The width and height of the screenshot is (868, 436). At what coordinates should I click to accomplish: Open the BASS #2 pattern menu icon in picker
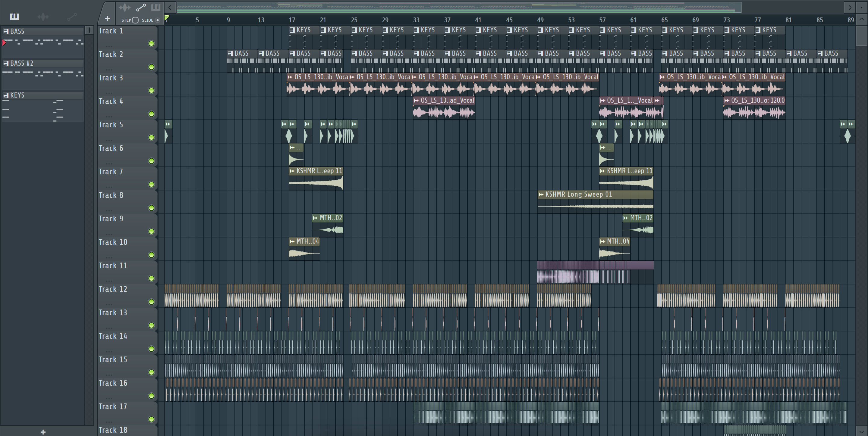[6, 63]
